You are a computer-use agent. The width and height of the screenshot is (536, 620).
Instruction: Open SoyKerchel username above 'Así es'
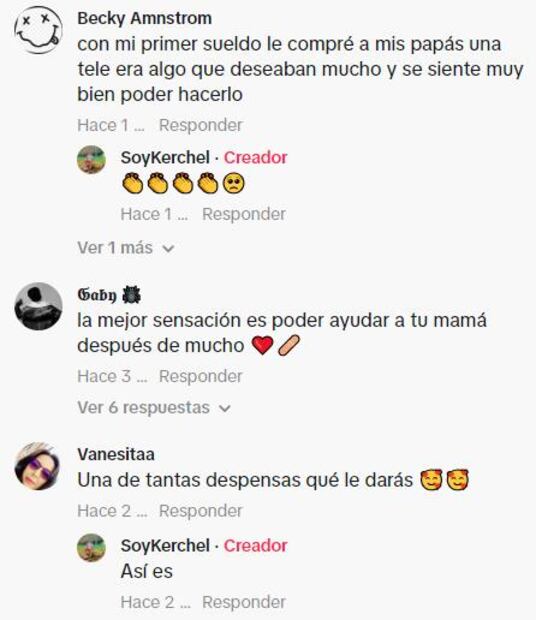pyautogui.click(x=165, y=546)
